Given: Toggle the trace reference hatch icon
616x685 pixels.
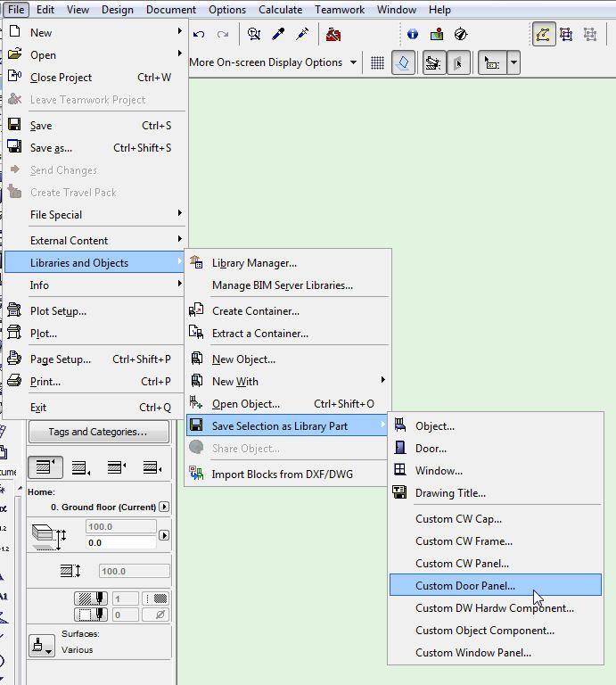Looking at the screenshot, I should point(434,63).
